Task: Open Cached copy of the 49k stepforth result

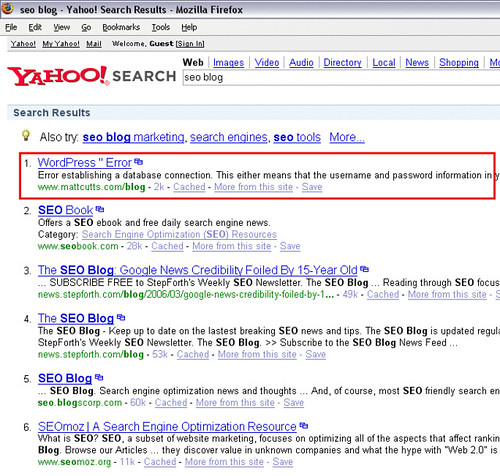Action: point(383,294)
